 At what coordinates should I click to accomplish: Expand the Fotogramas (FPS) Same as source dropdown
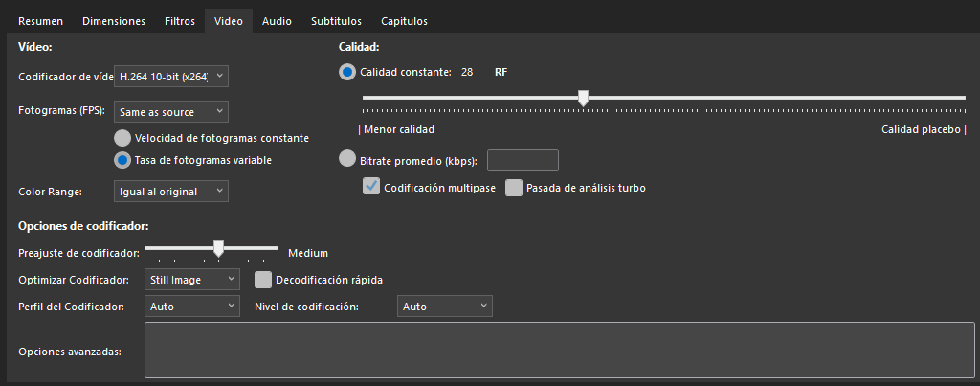tap(171, 112)
